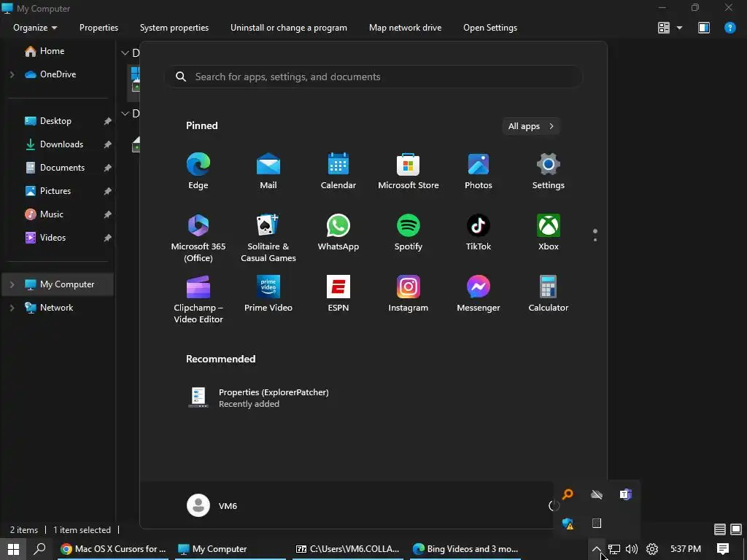Open Microsoft Store from Start menu

[x=409, y=171]
